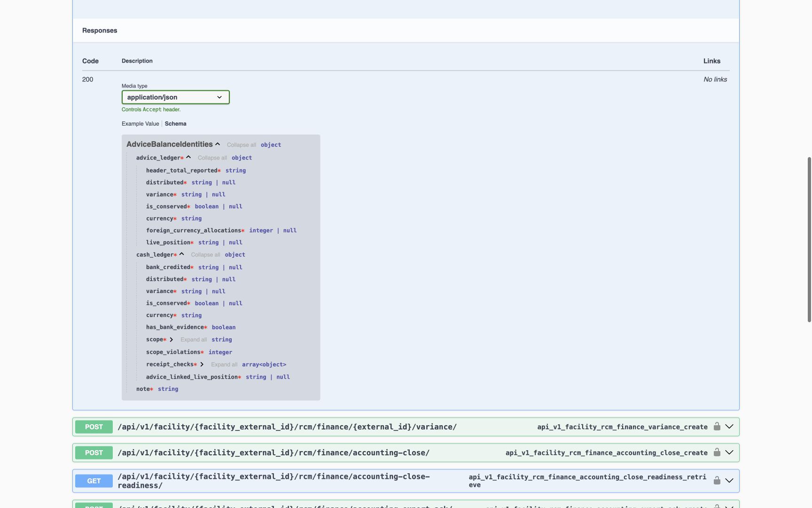
Task: Click scope_violations property name
Action: pos(173,352)
